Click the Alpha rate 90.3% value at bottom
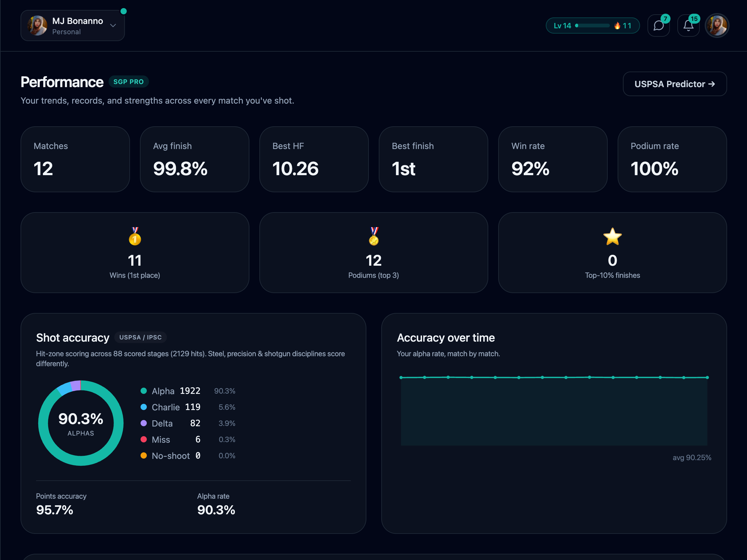The height and width of the screenshot is (560, 747). tap(216, 510)
